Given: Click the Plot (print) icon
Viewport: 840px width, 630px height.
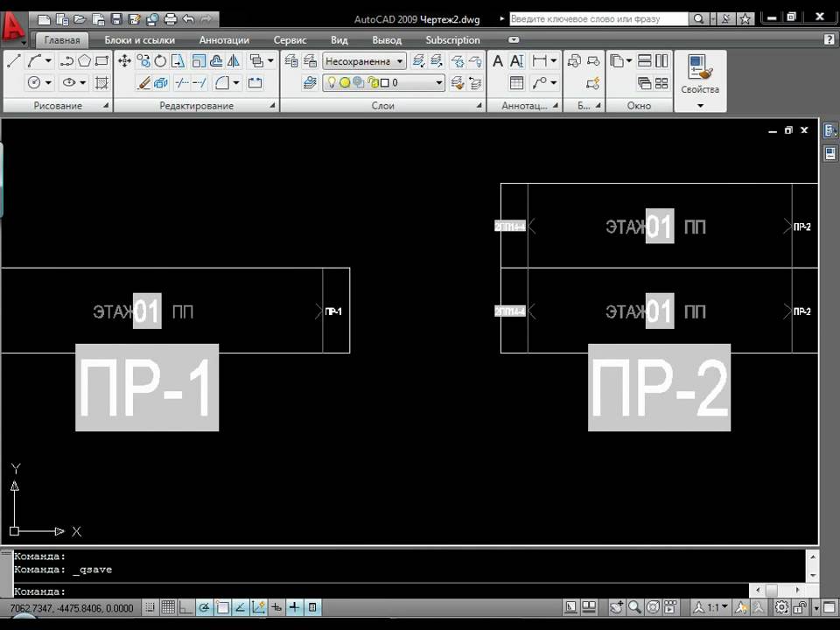Looking at the screenshot, I should coord(171,19).
